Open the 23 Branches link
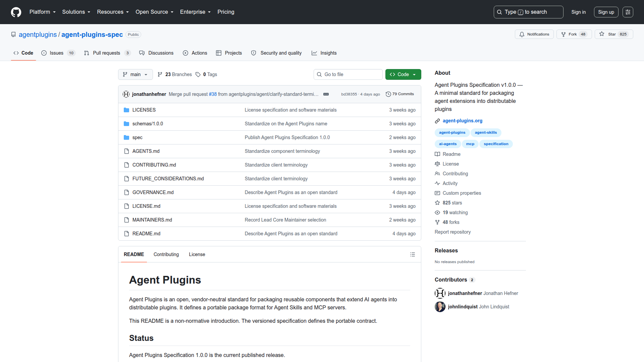Screen dimensions: 644x362 click(175, 74)
